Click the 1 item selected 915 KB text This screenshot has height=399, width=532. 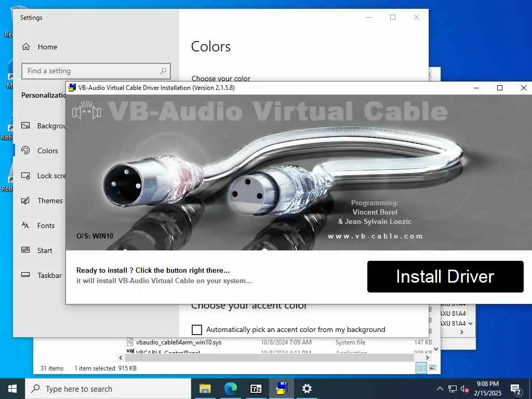[105, 368]
